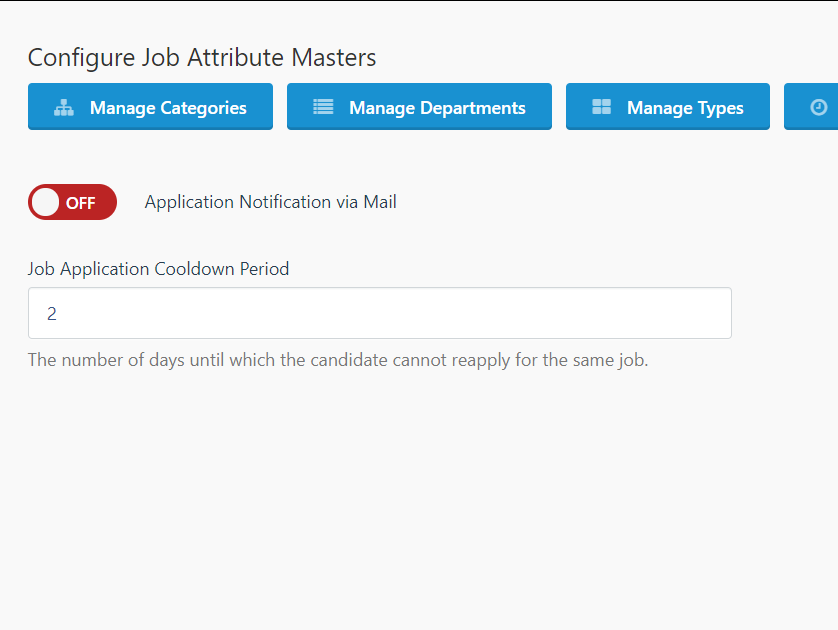Focus the Job Application Cooldown Period field
The height and width of the screenshot is (630, 838).
pos(379,313)
